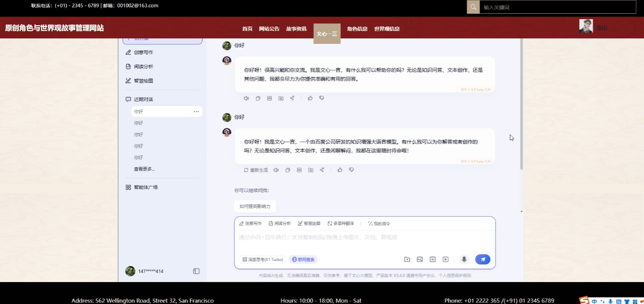This screenshot has width=644, height=304.
Task: Click the account 147*****414 in sidebar
Action: [x=144, y=271]
